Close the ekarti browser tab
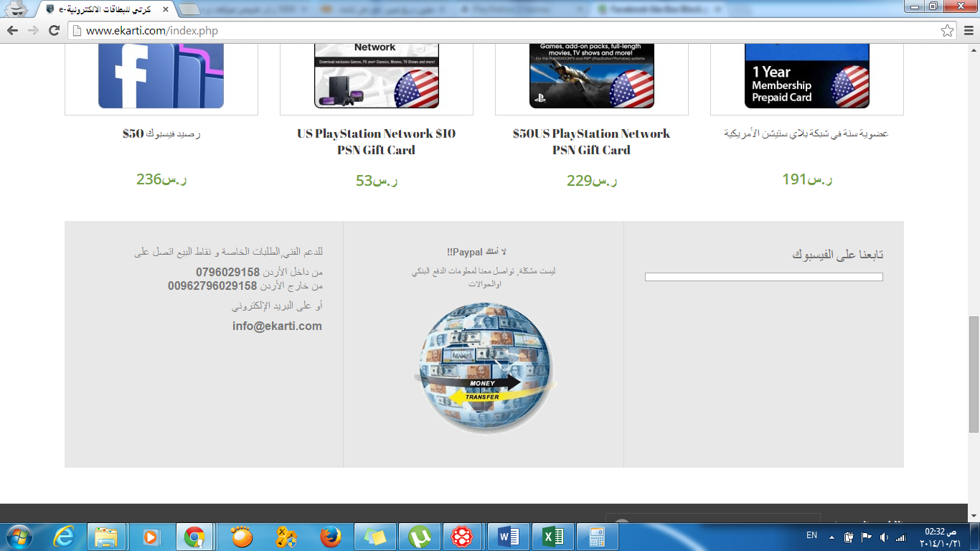Image resolution: width=980 pixels, height=551 pixels. point(165,9)
